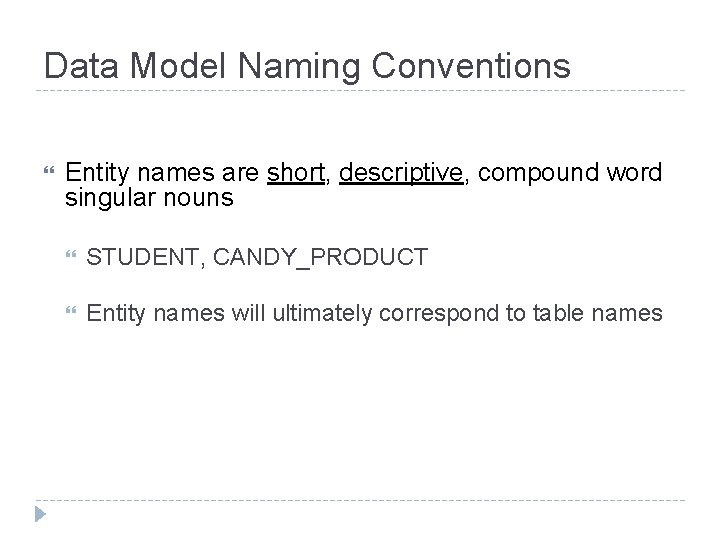Click the bullet mark before 'Entity names are'

coord(49,171)
